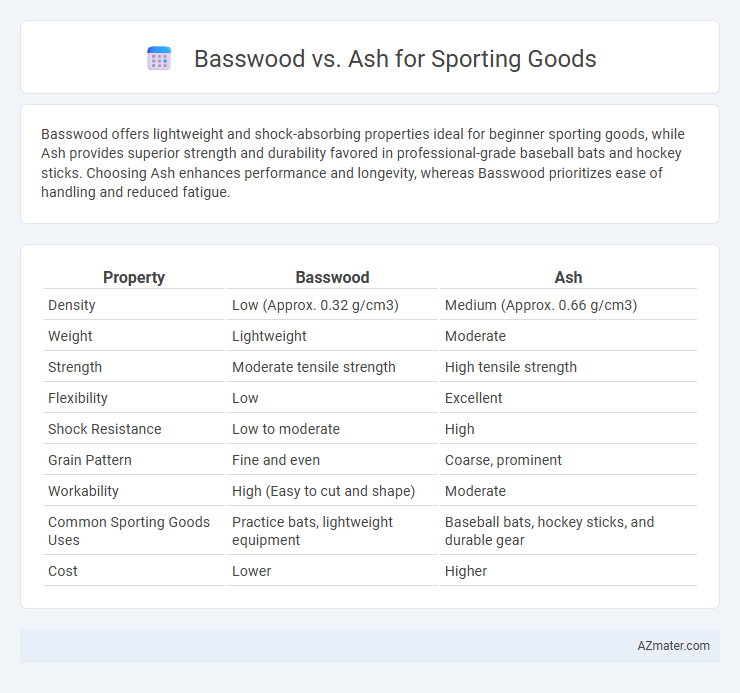Click 'Moderate' in the Workability row
Screen dimensions: 740x693
tap(475, 491)
